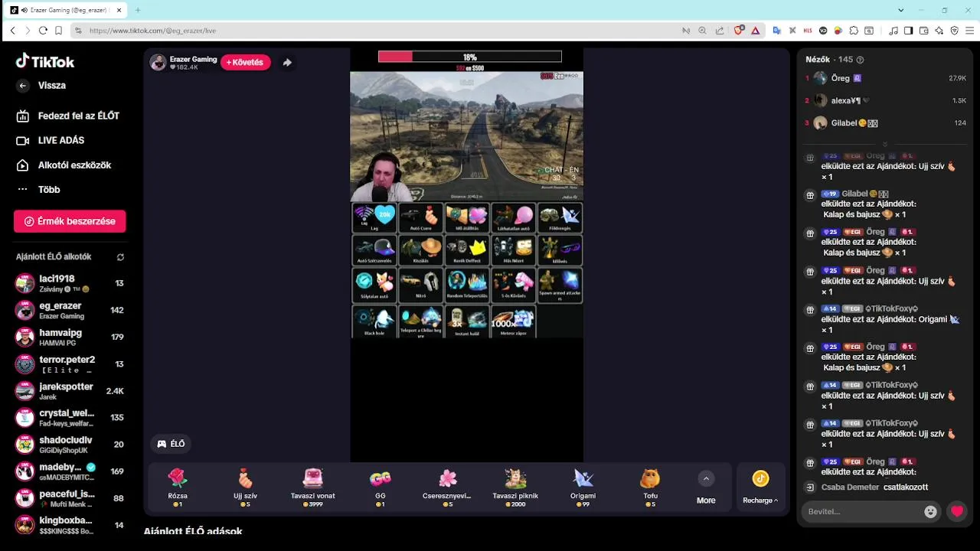This screenshot has width=980, height=551.
Task: Open TikTokFoxy Origami gift message
Action: (x=885, y=319)
